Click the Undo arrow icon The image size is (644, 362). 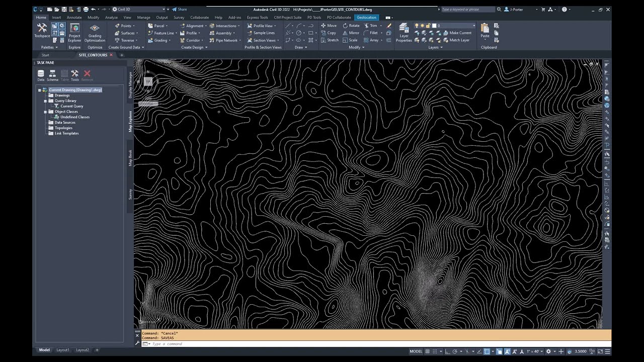pos(93,9)
